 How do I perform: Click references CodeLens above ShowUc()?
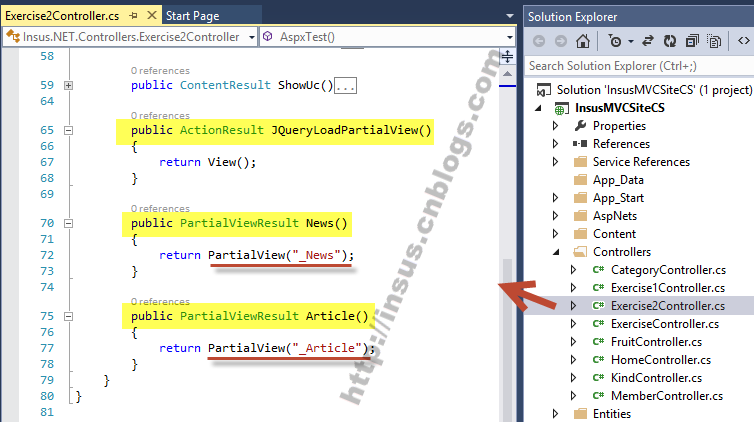click(160, 71)
